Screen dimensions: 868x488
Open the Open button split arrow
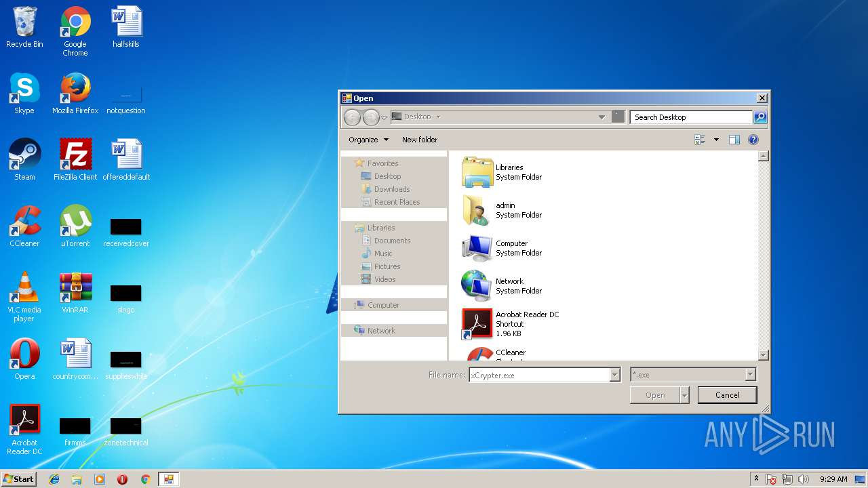tap(684, 395)
